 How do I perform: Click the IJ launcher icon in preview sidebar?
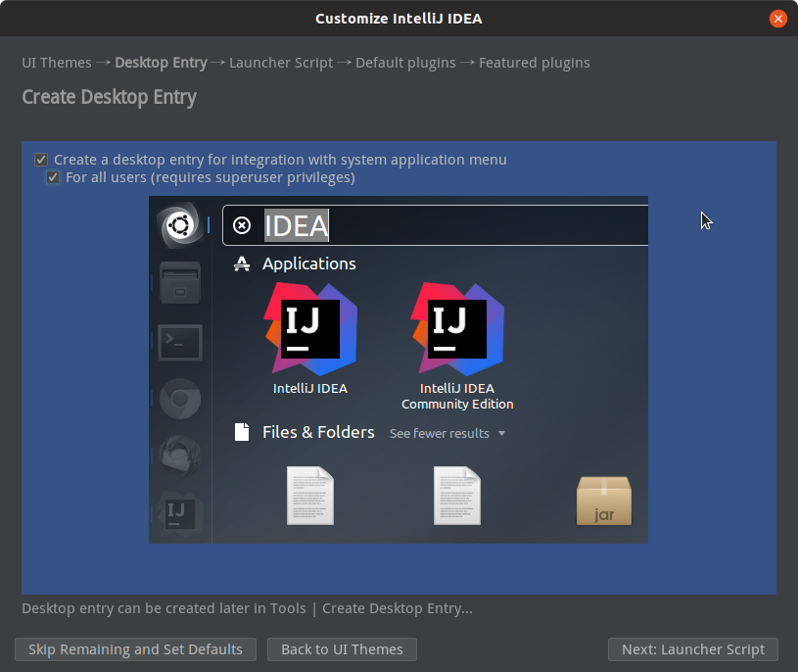[x=179, y=513]
